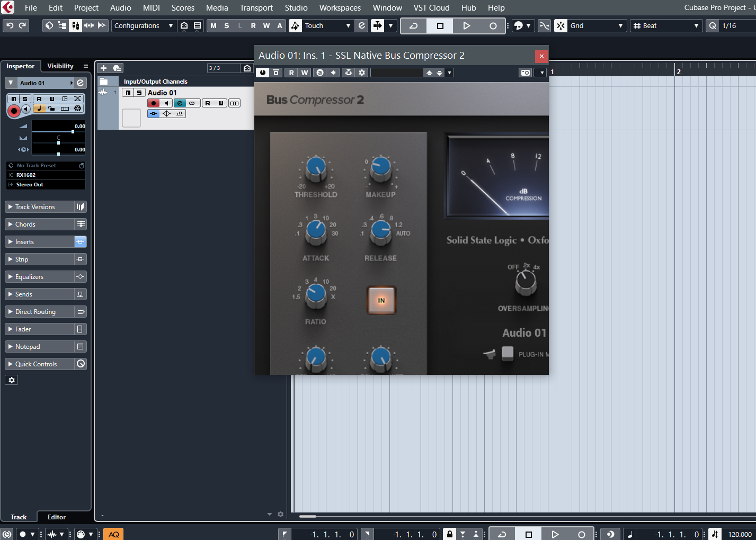
Task: Toggle Monitor speaker on Audio 01 track
Action: tap(166, 103)
